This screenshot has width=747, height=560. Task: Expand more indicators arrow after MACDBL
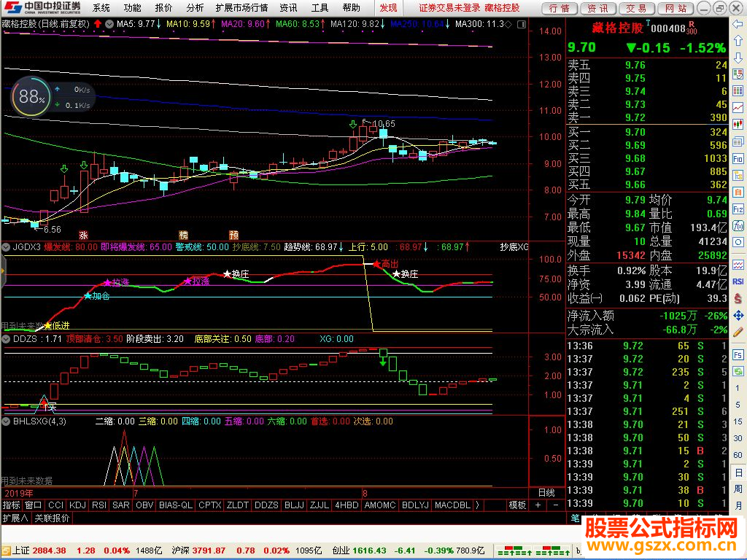tap(477, 505)
